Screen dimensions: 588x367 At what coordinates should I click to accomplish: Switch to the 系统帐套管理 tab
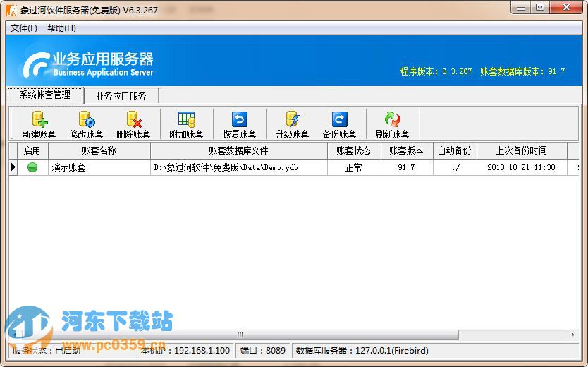click(x=45, y=95)
